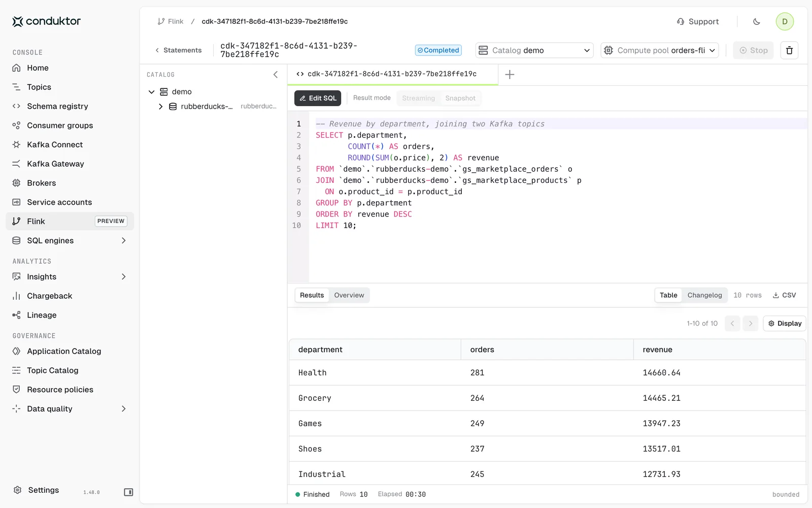
Task: Select the Results tab
Action: pos(312,295)
